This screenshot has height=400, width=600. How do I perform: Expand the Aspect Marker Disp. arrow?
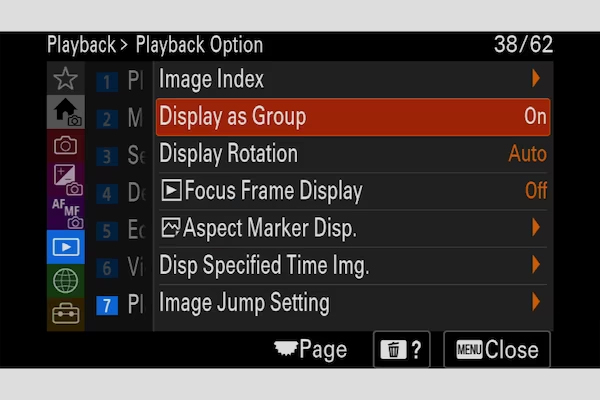[536, 228]
